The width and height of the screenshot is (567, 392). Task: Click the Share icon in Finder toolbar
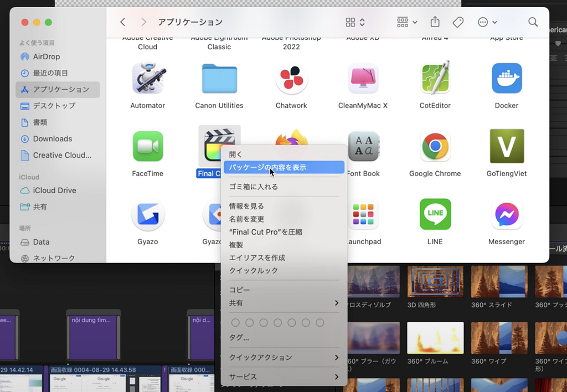tap(435, 22)
